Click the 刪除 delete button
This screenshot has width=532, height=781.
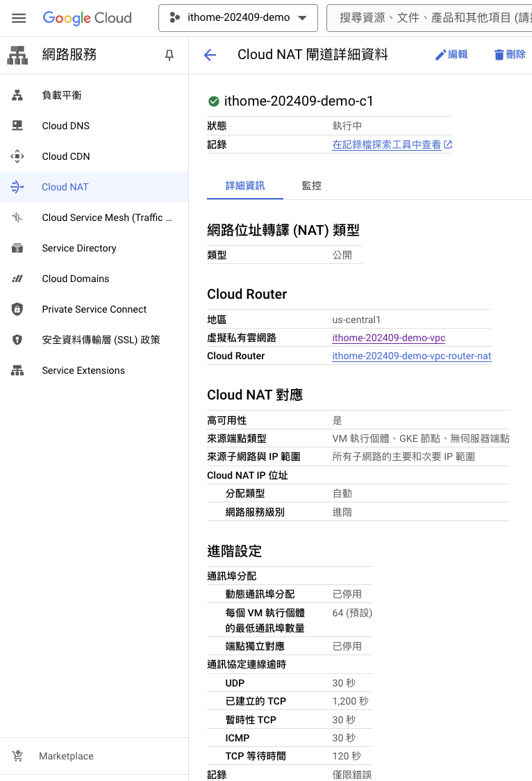point(510,54)
